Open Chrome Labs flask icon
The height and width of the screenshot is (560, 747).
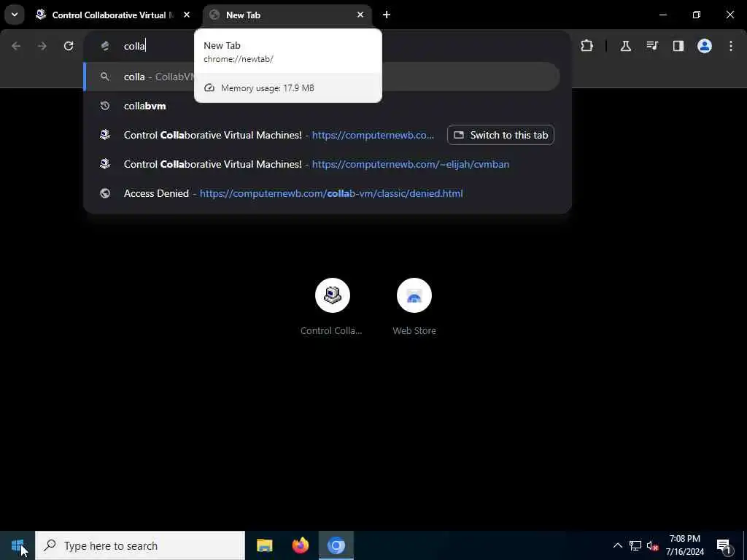(625, 46)
